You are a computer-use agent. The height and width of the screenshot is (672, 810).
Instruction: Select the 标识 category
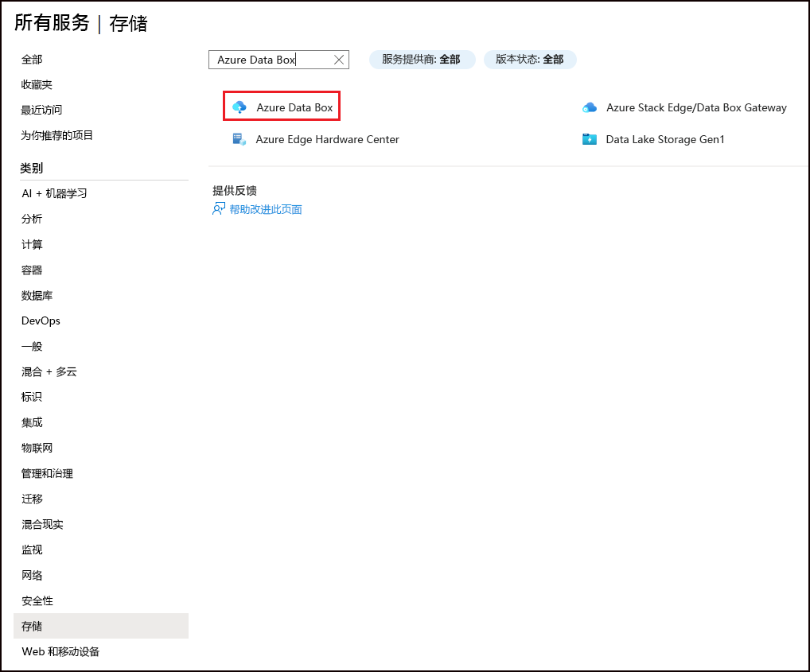point(32,397)
